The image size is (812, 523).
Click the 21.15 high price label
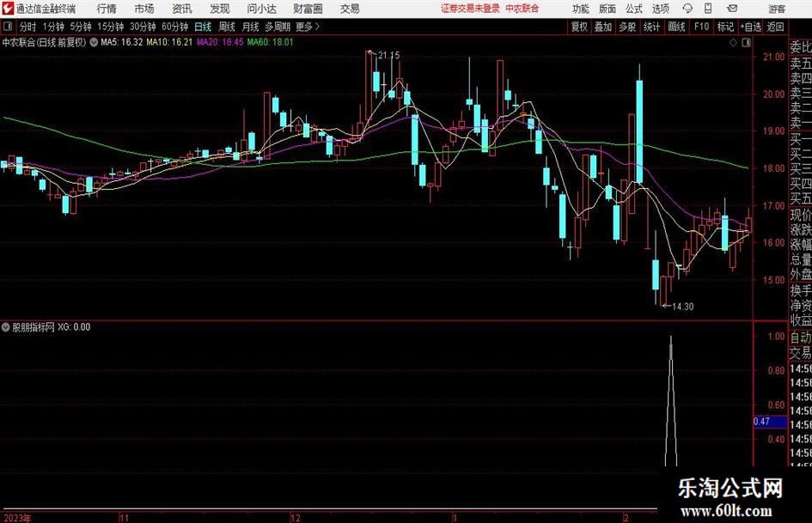(389, 55)
